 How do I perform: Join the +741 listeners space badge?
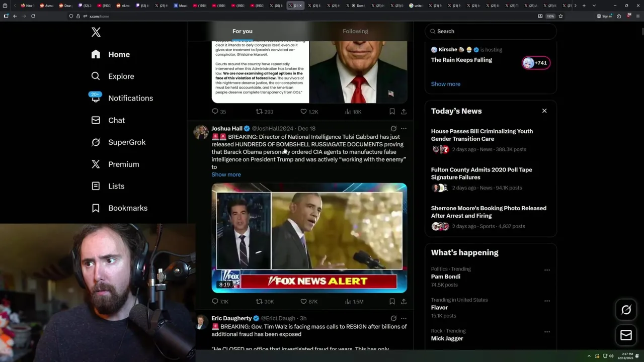[536, 63]
